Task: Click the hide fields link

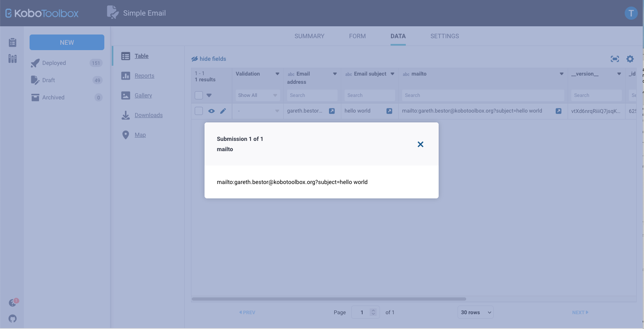Action: click(209, 59)
